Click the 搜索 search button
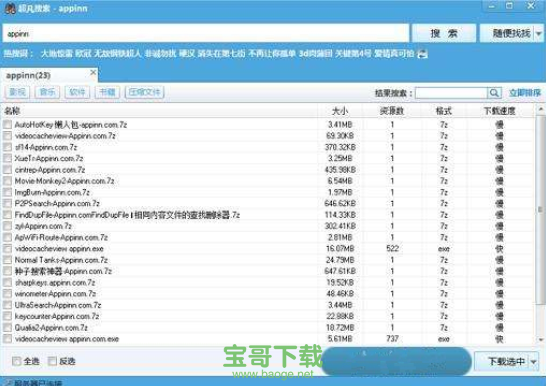 pos(443,33)
